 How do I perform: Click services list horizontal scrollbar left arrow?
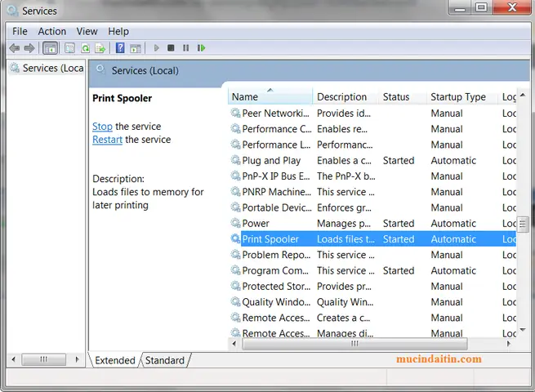point(234,344)
